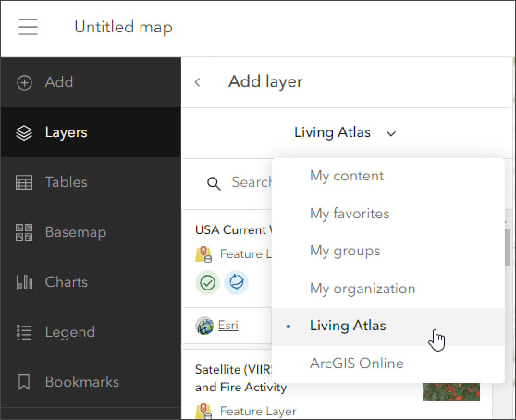The image size is (516, 420).
Task: Choose ArcGIS Online from source list
Action: point(388,364)
